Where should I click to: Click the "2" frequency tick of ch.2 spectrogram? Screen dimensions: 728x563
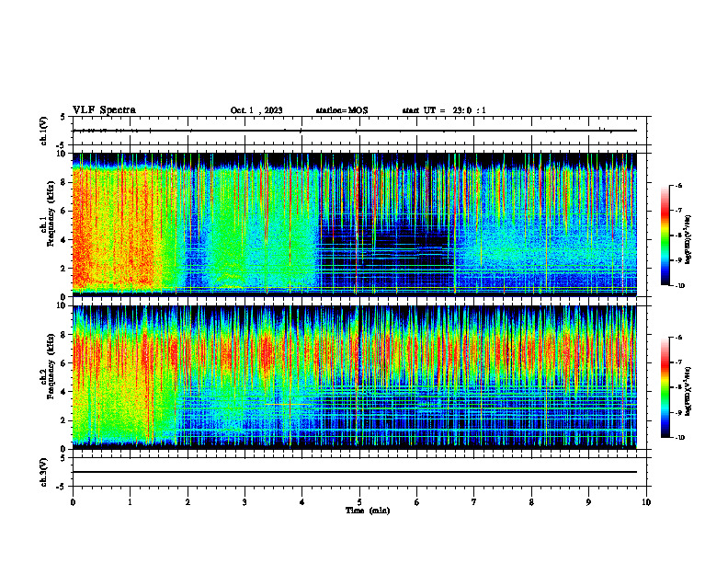pyautogui.click(x=63, y=420)
